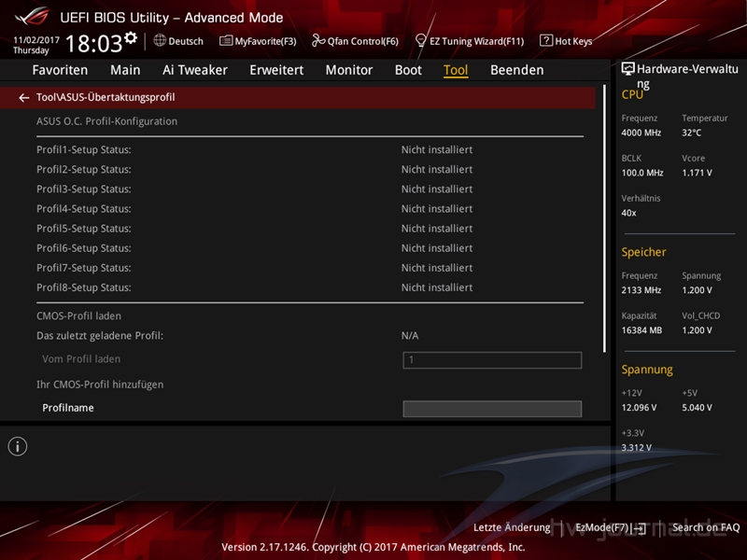Click the Vom Profil laden number field
Viewport: 747px width, 560px height.
[492, 360]
